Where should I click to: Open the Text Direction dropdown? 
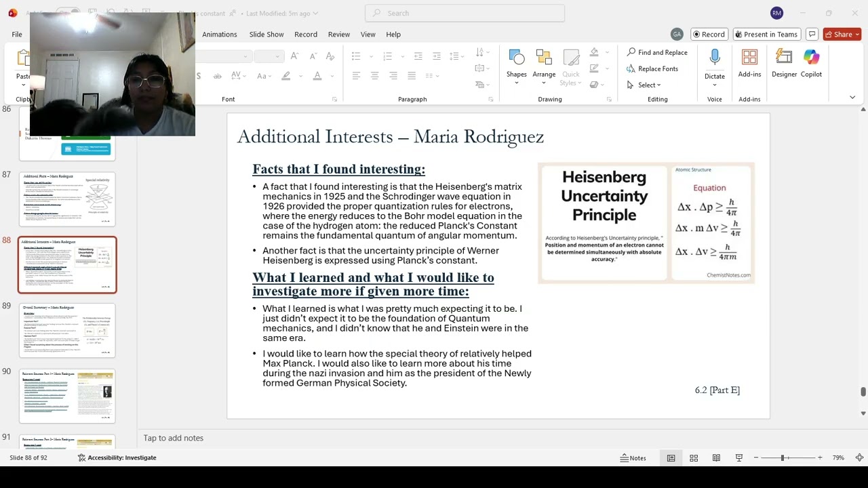click(x=482, y=52)
